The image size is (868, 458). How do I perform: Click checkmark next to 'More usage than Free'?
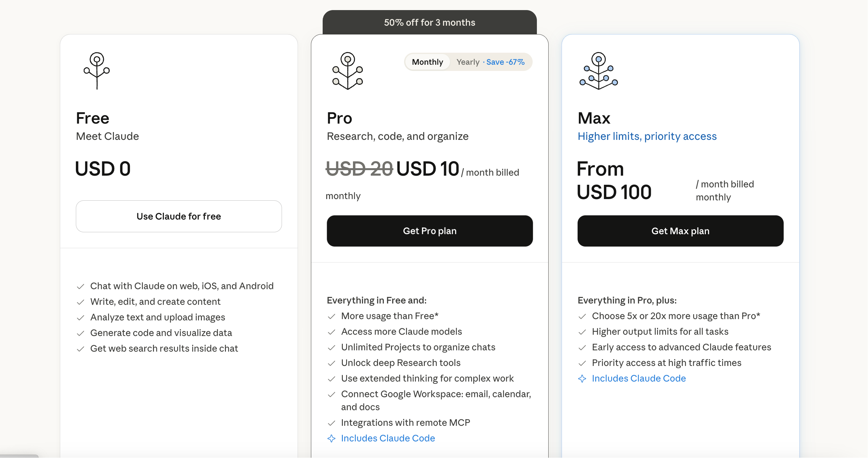tap(331, 317)
